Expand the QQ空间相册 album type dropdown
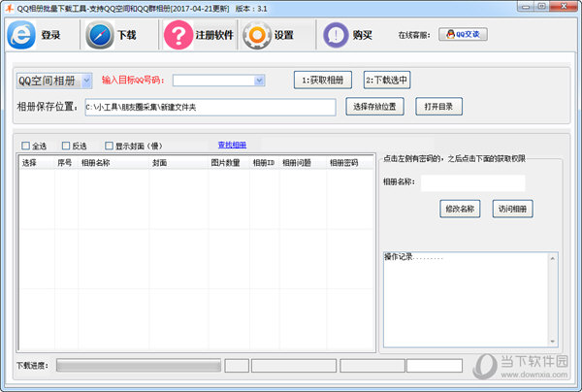This screenshot has height=392, width=582. (86, 81)
